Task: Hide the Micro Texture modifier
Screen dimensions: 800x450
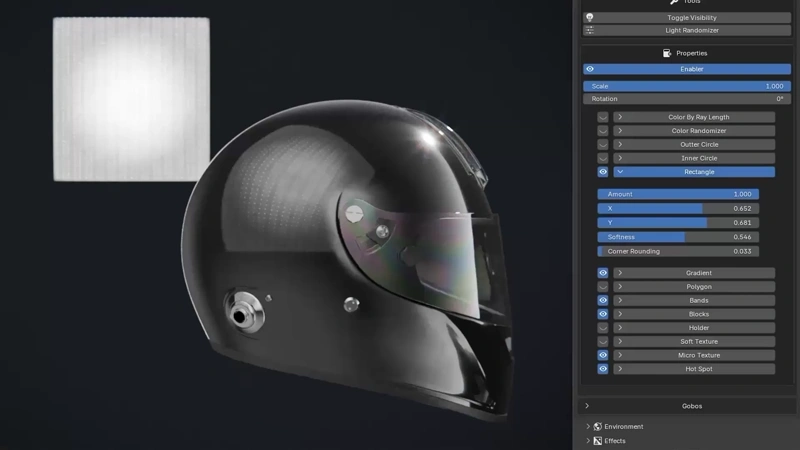Action: (603, 355)
